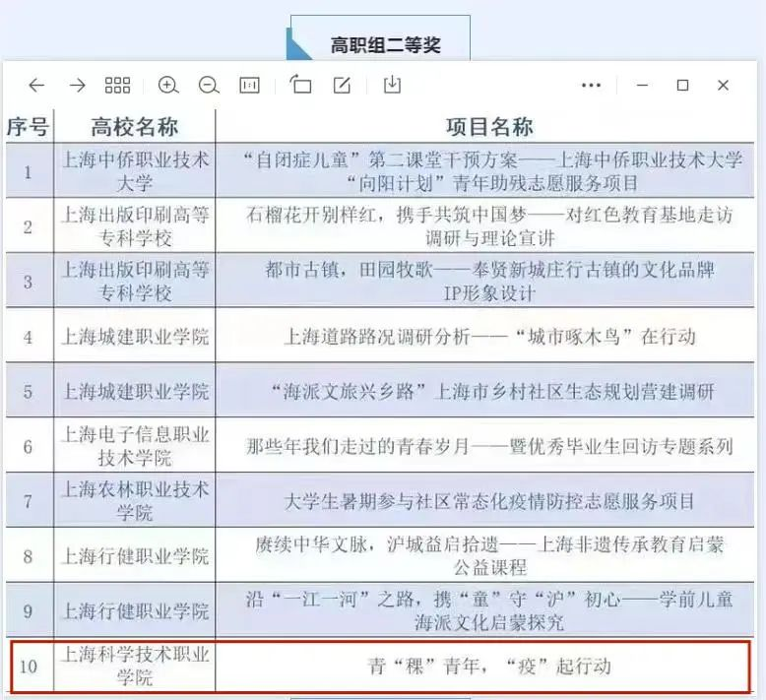Rotate the image
The height and width of the screenshot is (700, 766).
[x=300, y=86]
